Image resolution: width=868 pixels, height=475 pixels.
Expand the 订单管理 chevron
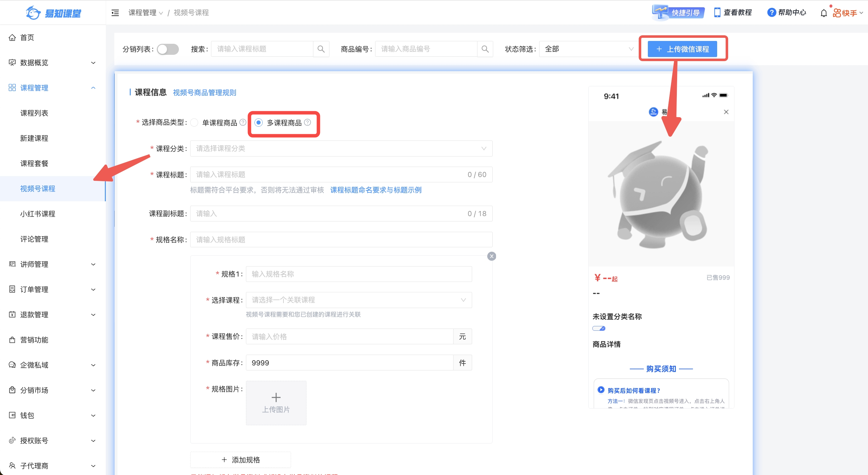tap(93, 290)
